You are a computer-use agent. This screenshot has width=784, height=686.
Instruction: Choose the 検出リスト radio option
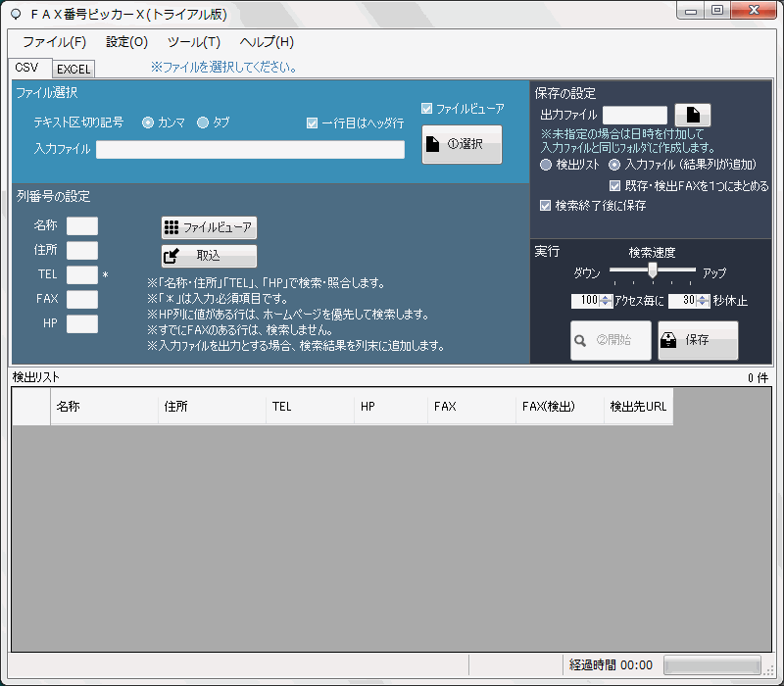point(546,165)
